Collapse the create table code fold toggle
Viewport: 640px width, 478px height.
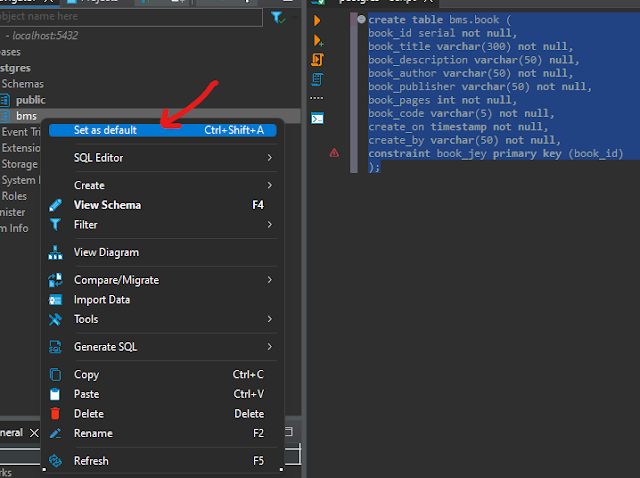click(x=361, y=20)
